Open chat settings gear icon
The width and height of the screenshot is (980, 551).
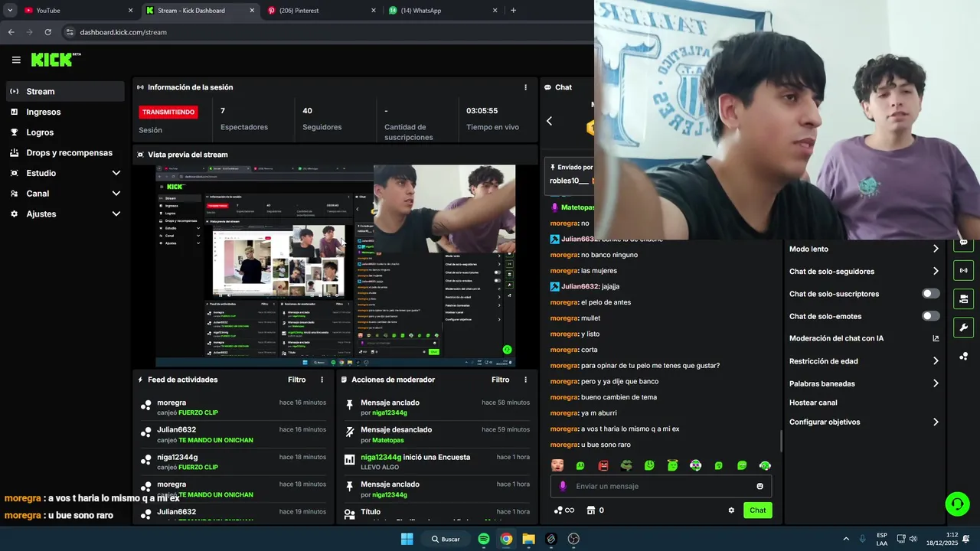coord(731,510)
